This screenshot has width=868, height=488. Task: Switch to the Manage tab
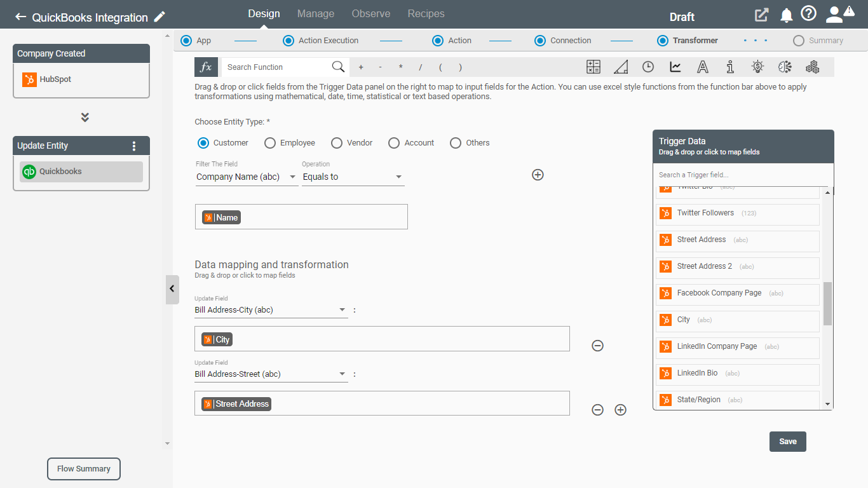point(316,14)
